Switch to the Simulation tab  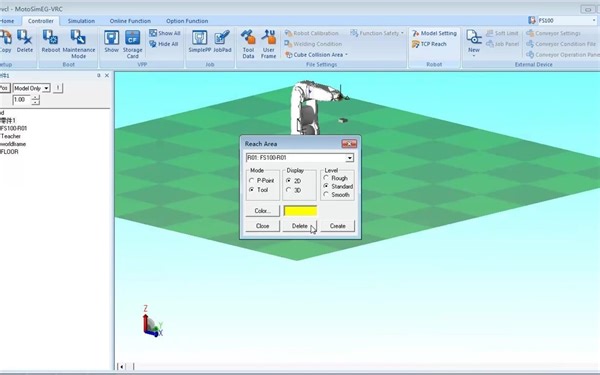point(81,21)
